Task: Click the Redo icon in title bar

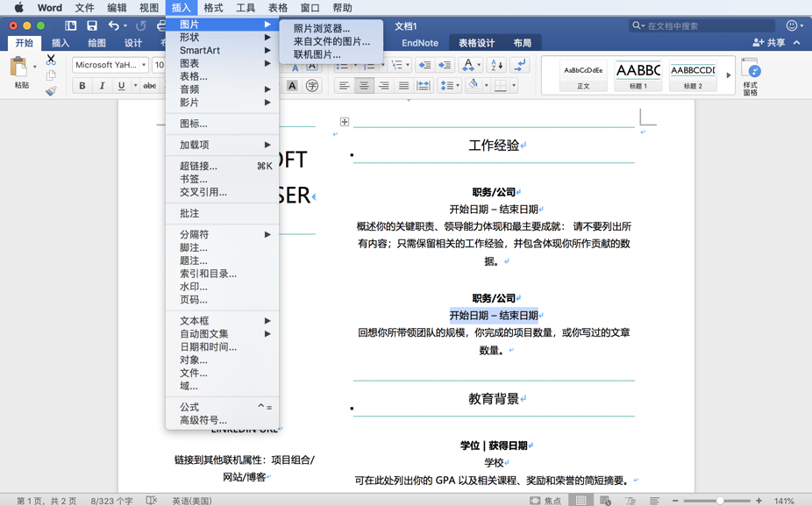Action: pos(141,25)
